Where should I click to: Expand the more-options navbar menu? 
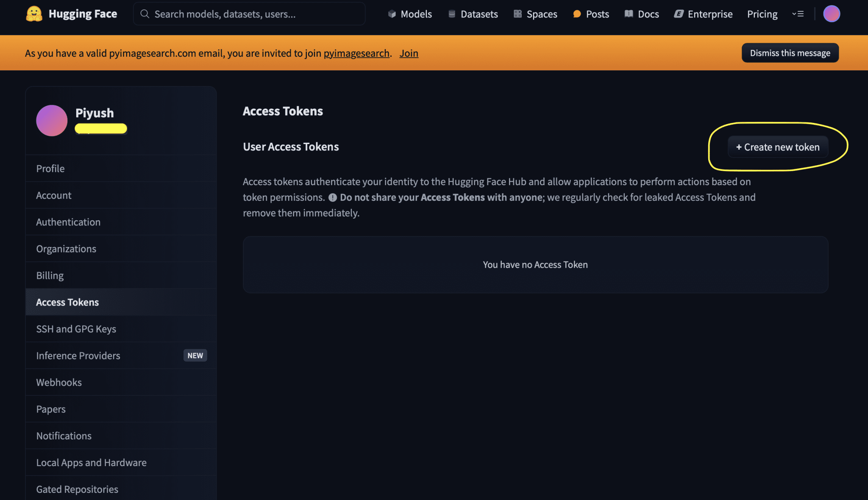798,14
